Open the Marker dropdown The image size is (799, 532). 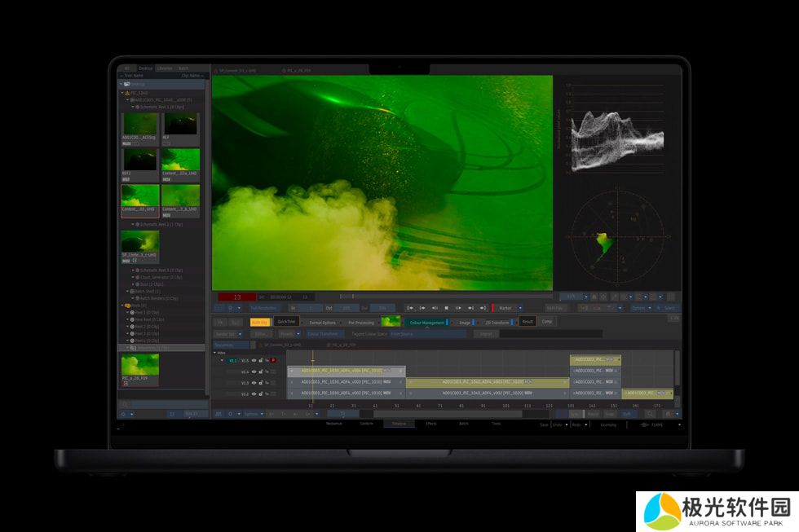click(509, 308)
